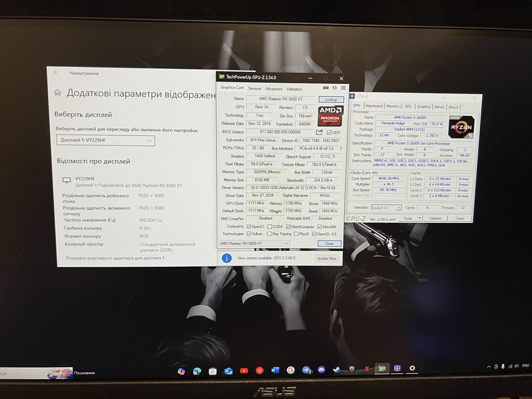Show hidden system tray icons chevron

coord(489,367)
